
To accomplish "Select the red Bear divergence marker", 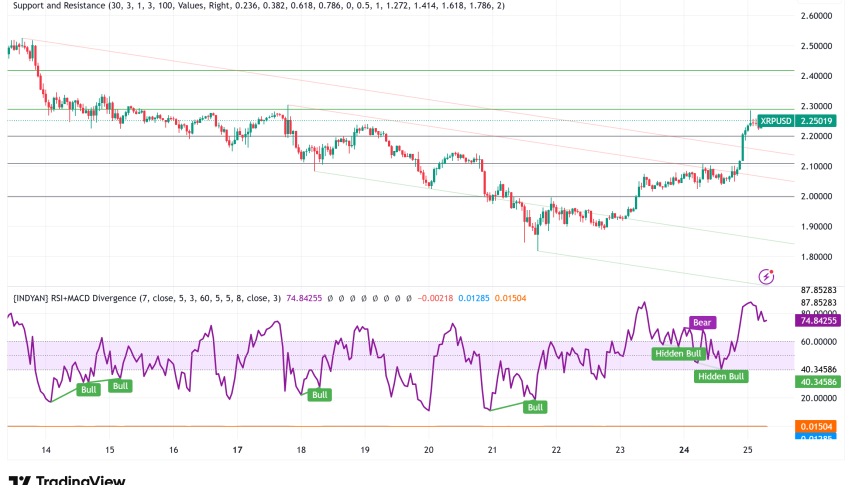I will coord(703,323).
